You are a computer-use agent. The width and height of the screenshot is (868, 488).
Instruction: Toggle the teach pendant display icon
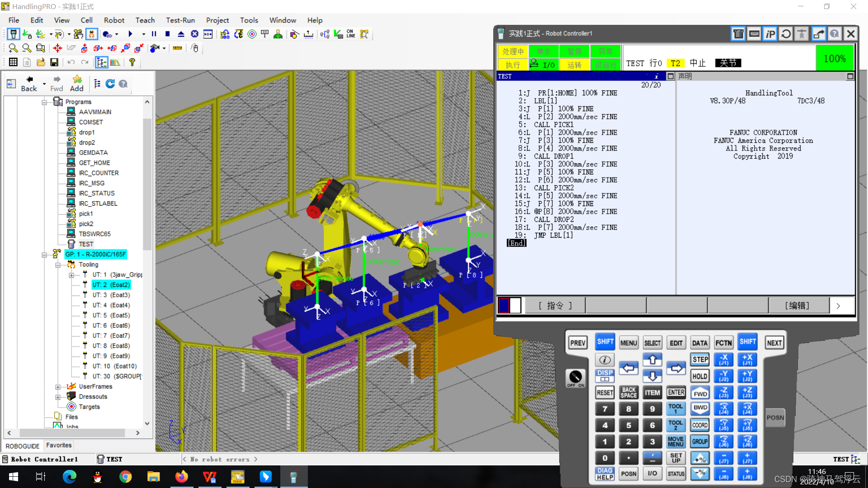coord(14,34)
